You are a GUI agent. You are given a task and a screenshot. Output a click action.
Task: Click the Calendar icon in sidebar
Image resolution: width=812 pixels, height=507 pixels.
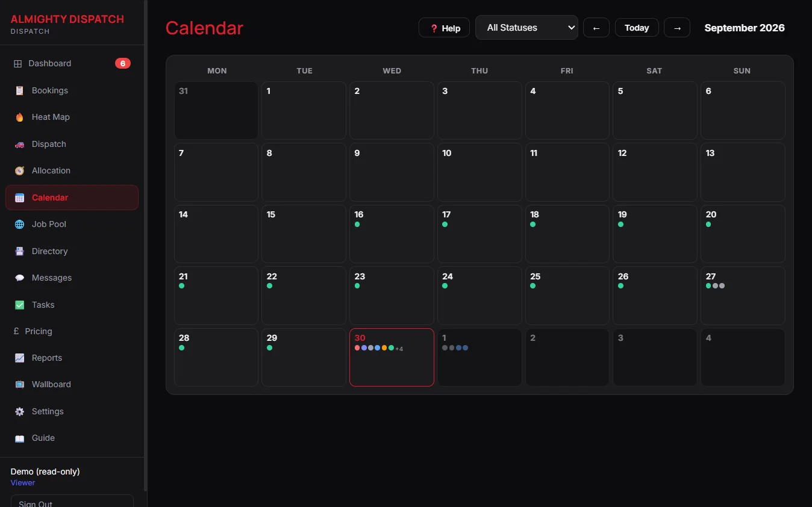[x=20, y=198]
